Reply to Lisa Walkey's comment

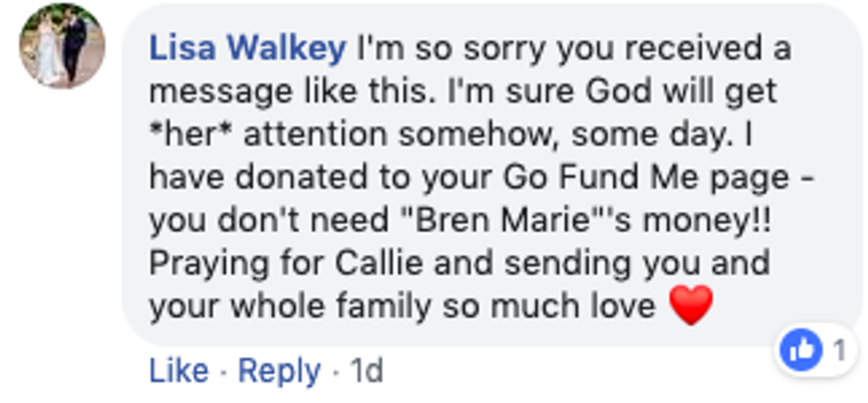point(280,371)
